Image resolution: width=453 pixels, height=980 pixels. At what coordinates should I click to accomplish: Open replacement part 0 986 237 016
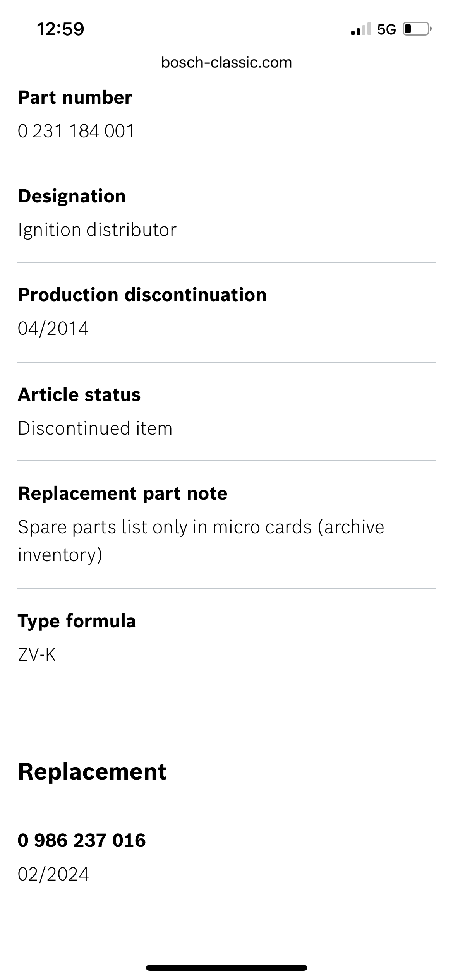coord(82,840)
